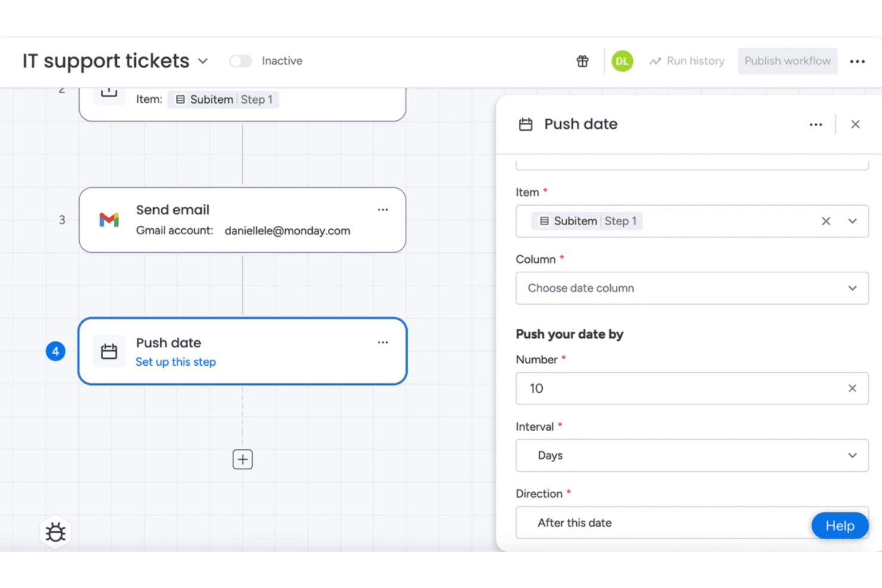Click the 'Push your date by' heading
Image resolution: width=882 pixels, height=588 pixels.
coord(570,334)
